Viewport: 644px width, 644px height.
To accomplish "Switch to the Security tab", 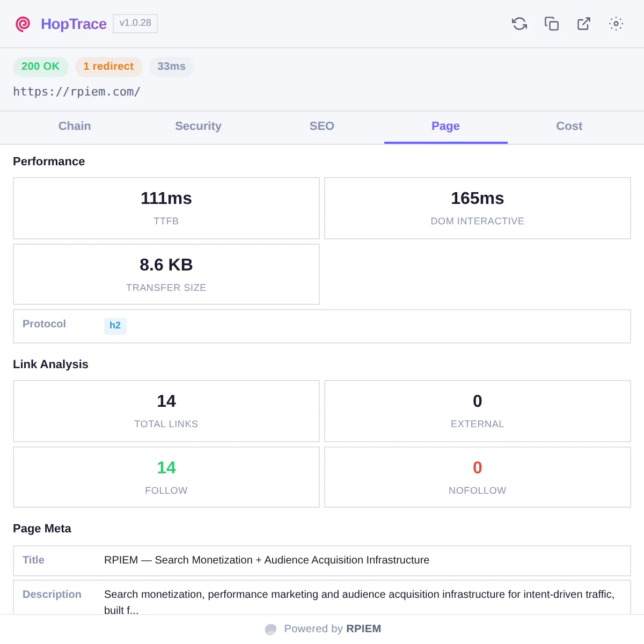I will click(x=198, y=126).
